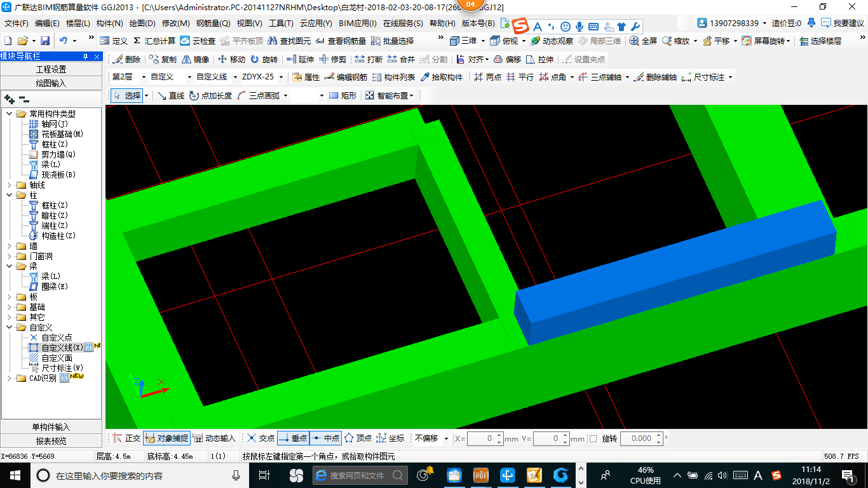This screenshot has width=868, height=488.
Task: Start 云检查 cloud check
Action: coord(198,41)
